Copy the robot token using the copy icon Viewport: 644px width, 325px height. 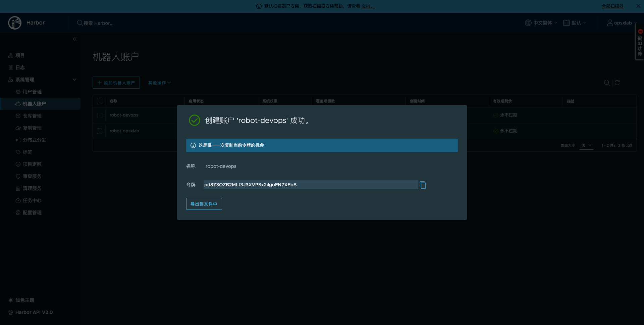tap(423, 185)
